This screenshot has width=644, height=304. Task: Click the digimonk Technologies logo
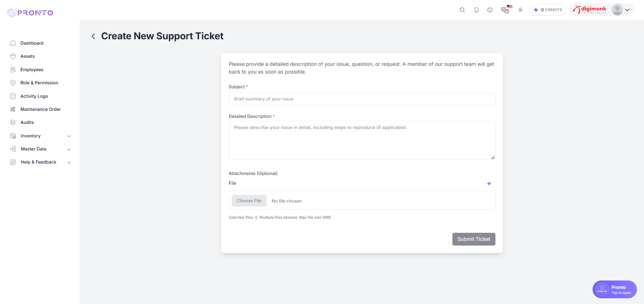click(x=589, y=9)
